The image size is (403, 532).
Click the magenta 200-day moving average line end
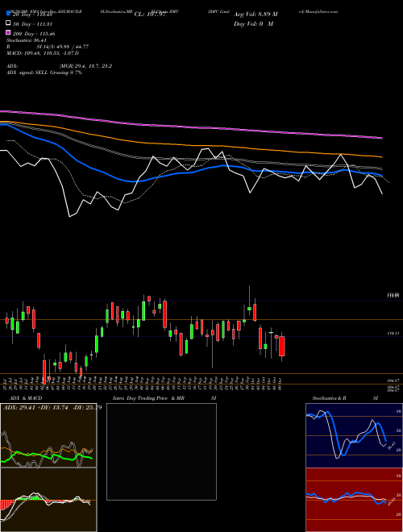tap(381, 138)
